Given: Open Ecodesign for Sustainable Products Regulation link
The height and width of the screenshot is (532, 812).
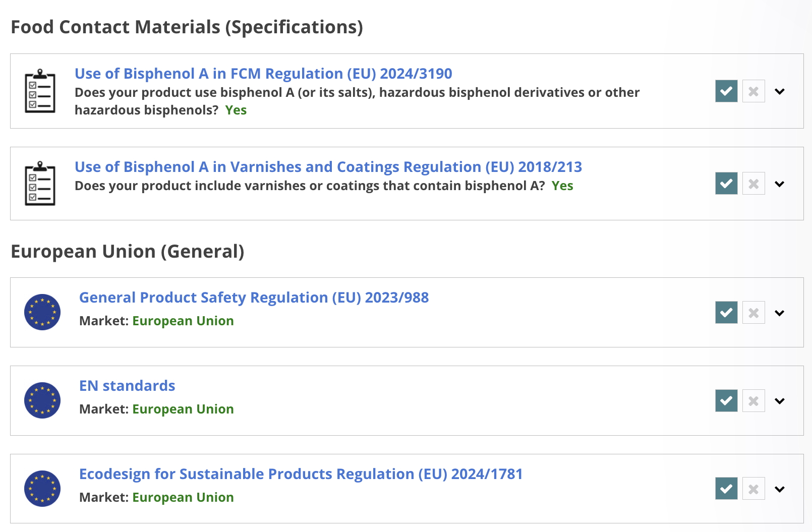Looking at the screenshot, I should click(x=301, y=474).
